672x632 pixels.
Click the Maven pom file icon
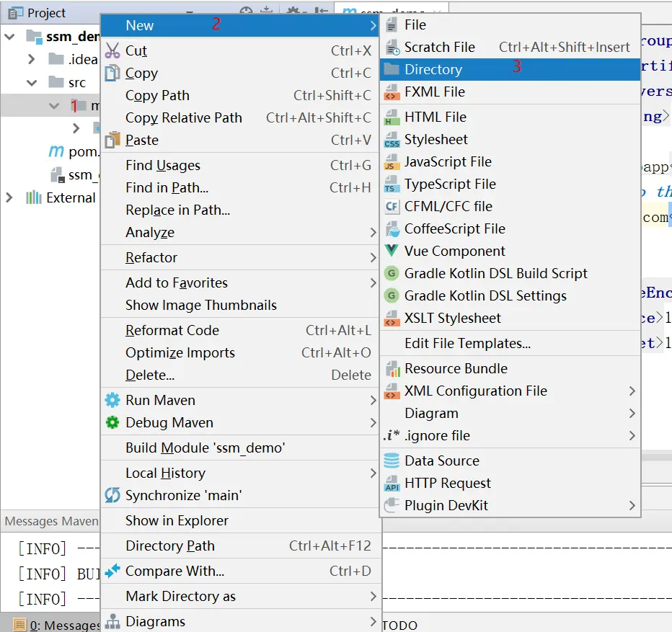coord(56,151)
